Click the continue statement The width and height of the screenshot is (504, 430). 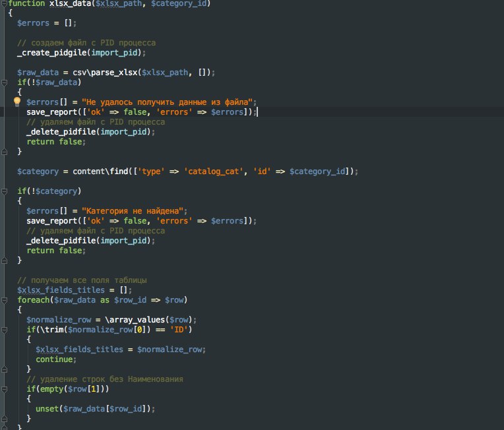tap(56, 359)
